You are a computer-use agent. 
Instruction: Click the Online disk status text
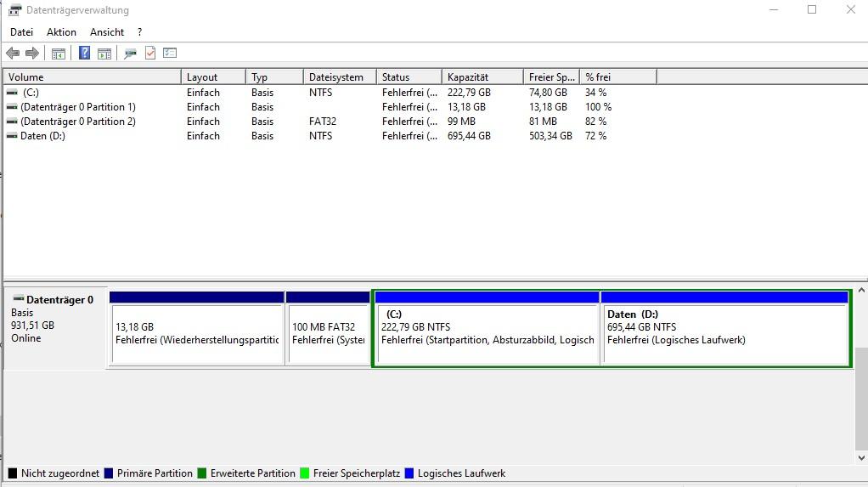point(26,338)
